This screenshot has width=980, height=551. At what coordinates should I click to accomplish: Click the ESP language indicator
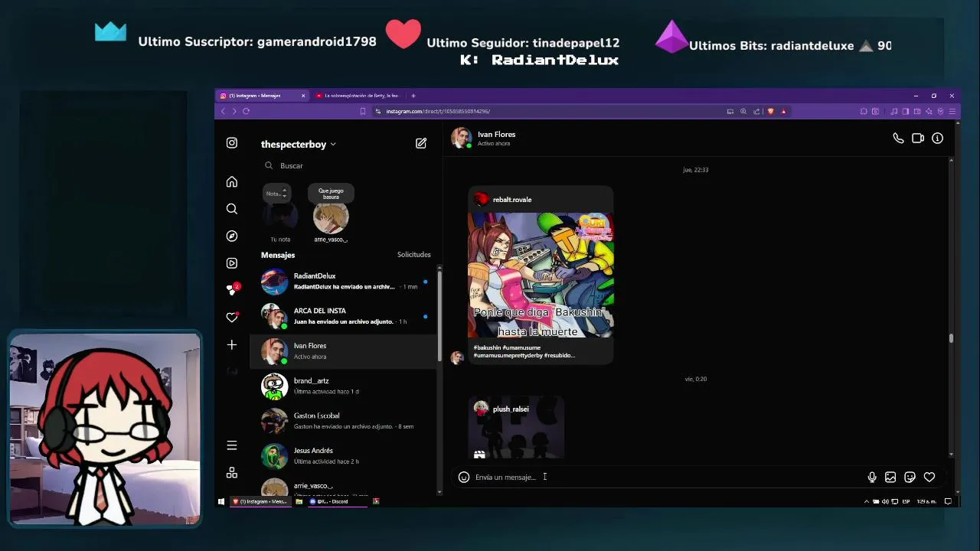[906, 501]
